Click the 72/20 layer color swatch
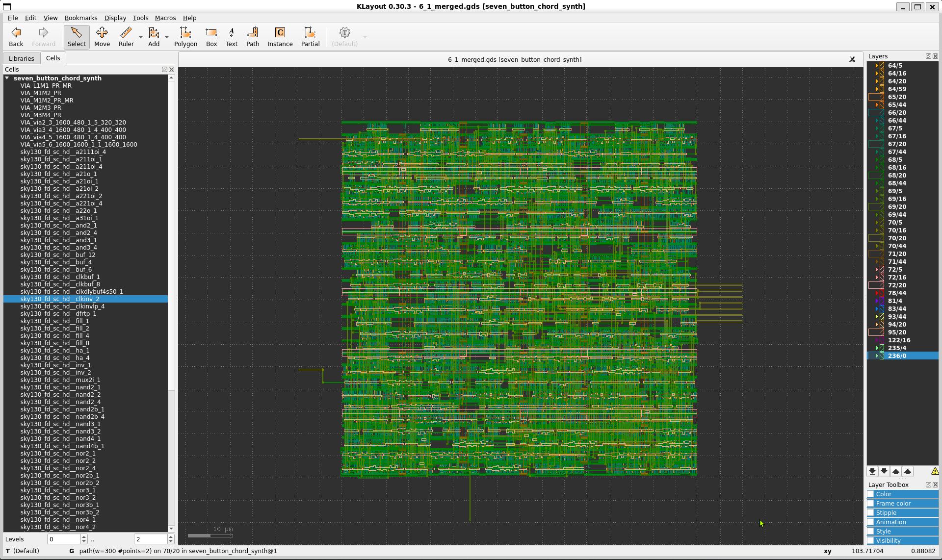Image resolution: width=942 pixels, height=560 pixels. coord(876,285)
